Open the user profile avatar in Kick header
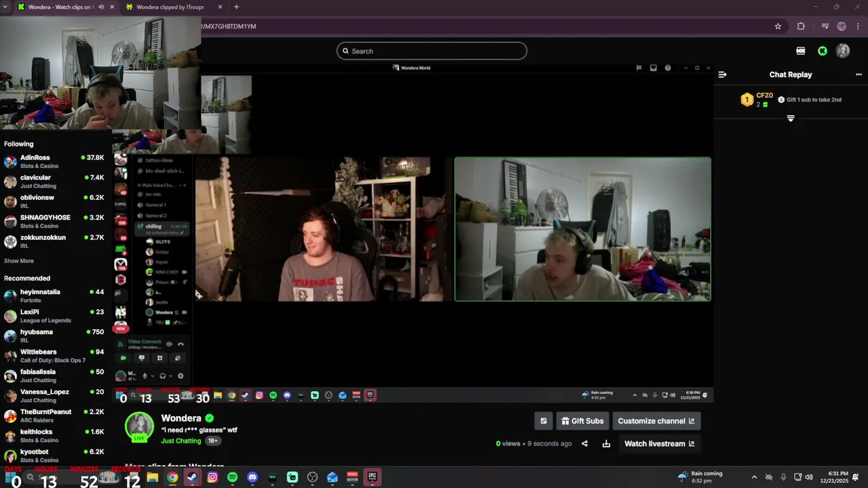 (x=843, y=51)
